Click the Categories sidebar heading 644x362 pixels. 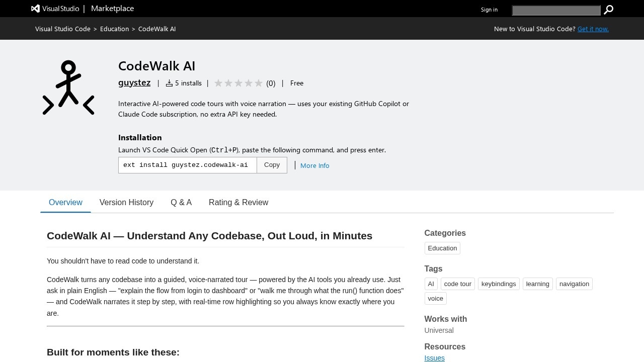445,233
